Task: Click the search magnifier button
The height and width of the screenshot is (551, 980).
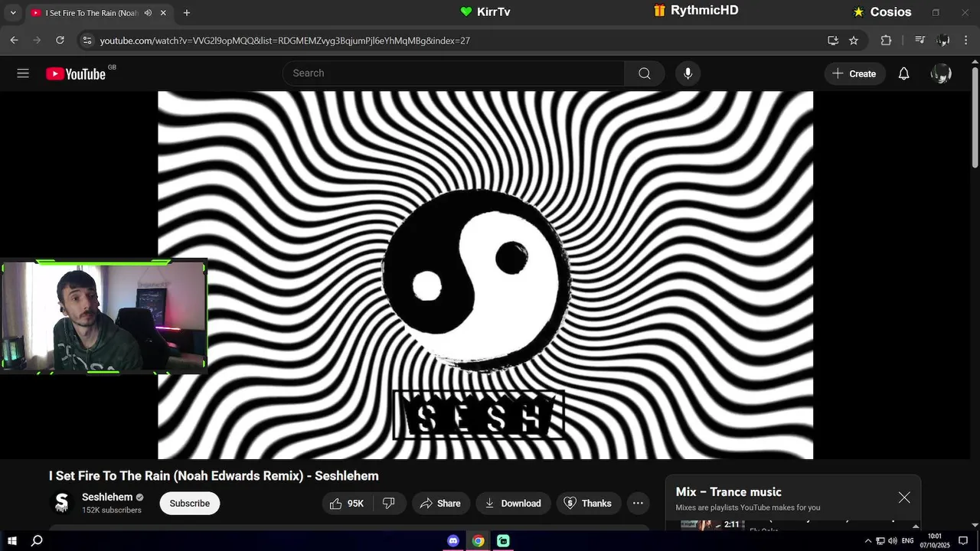Action: click(x=645, y=73)
